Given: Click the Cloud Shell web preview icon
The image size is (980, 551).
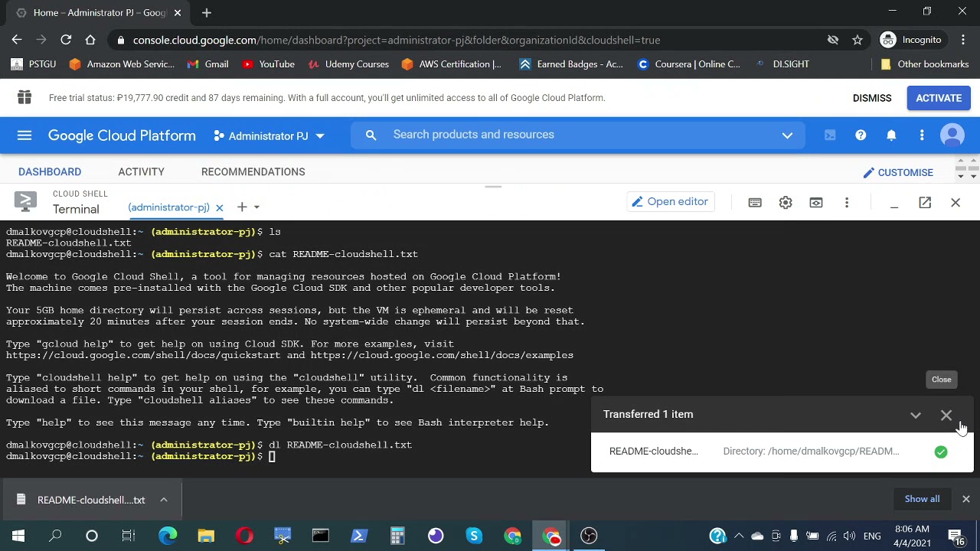Looking at the screenshot, I should click(x=816, y=203).
